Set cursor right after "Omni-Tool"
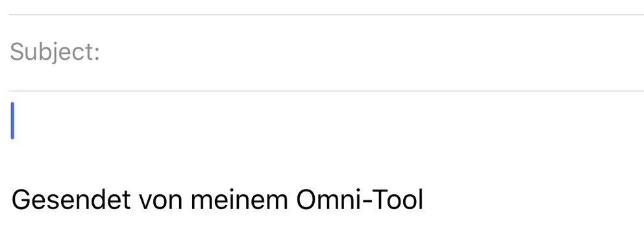 (x=423, y=199)
